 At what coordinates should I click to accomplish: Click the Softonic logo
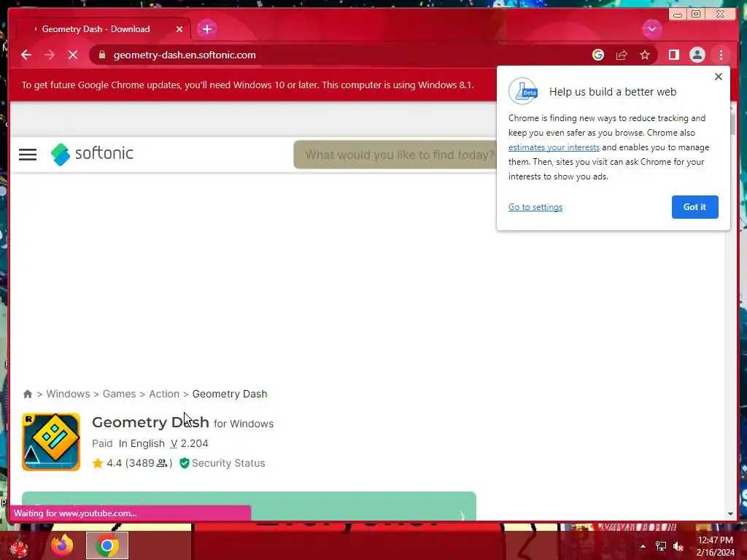click(x=92, y=154)
